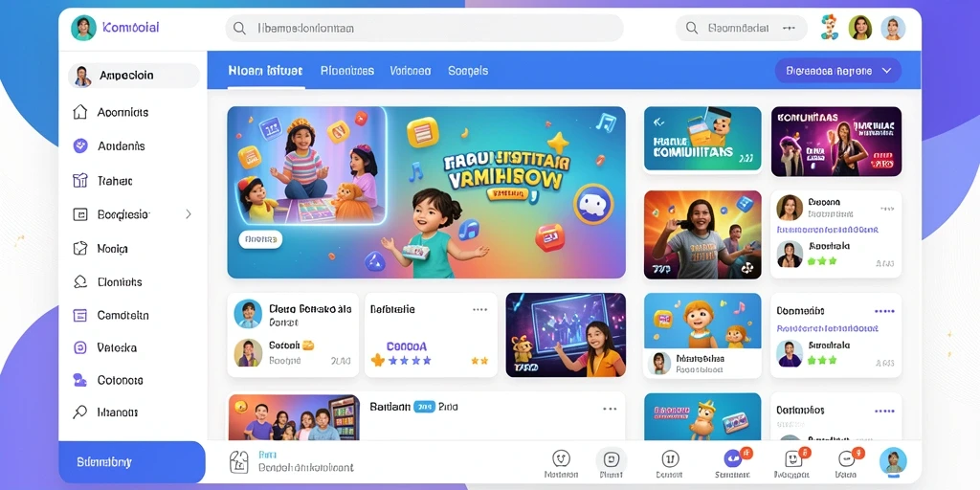Click green stars on Doomeriits card

[x=822, y=360]
